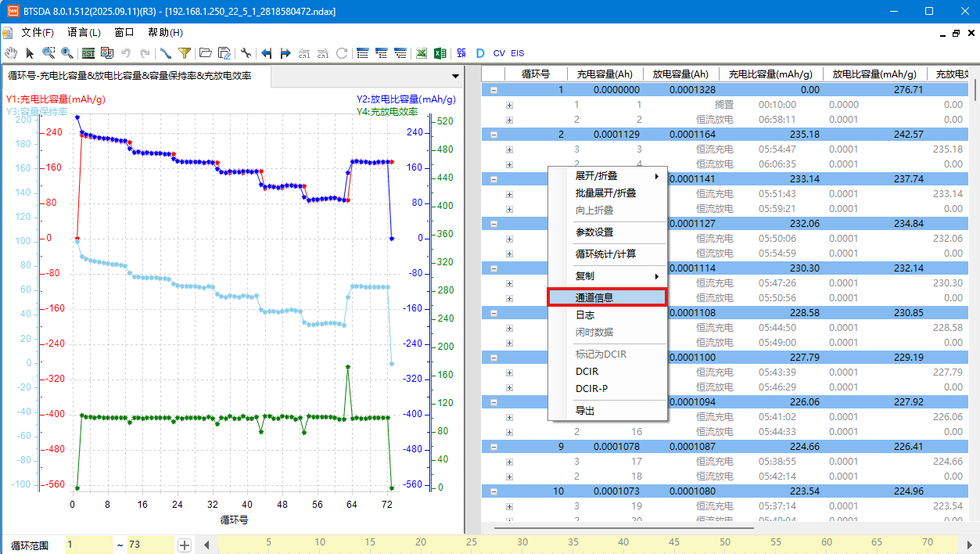Viewport: 980px width, 554px height.
Task: Click the wrench settings icon
Action: [x=246, y=53]
